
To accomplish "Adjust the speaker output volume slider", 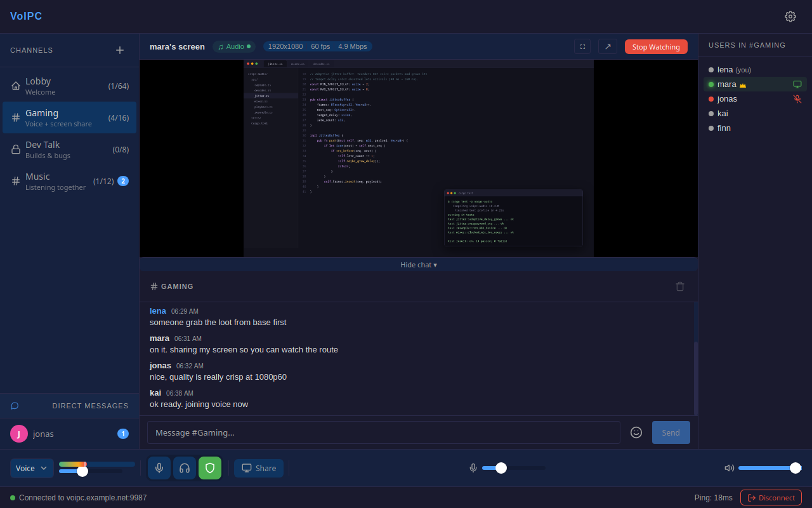I will pyautogui.click(x=770, y=468).
